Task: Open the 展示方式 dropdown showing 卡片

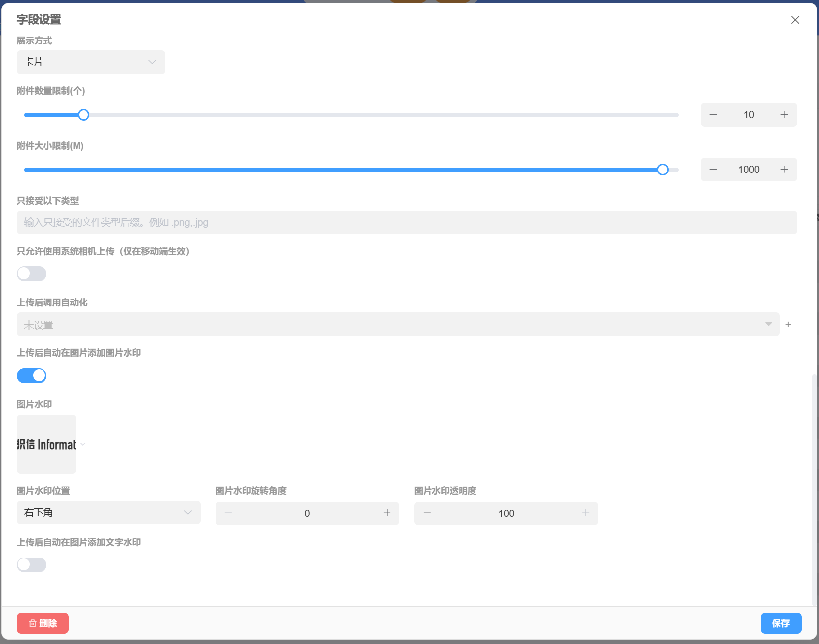Action: (x=91, y=62)
